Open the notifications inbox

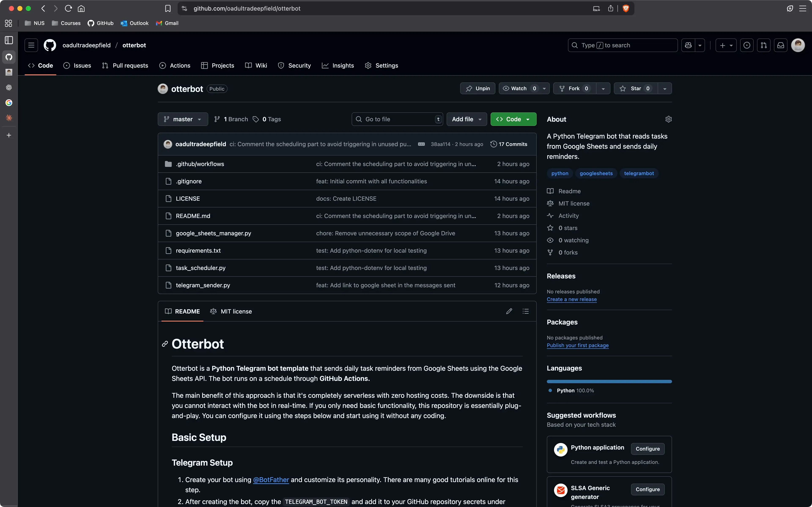pyautogui.click(x=780, y=45)
